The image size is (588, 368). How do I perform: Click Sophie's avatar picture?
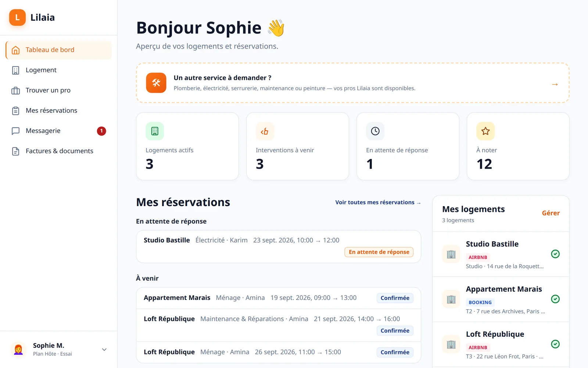tap(18, 349)
